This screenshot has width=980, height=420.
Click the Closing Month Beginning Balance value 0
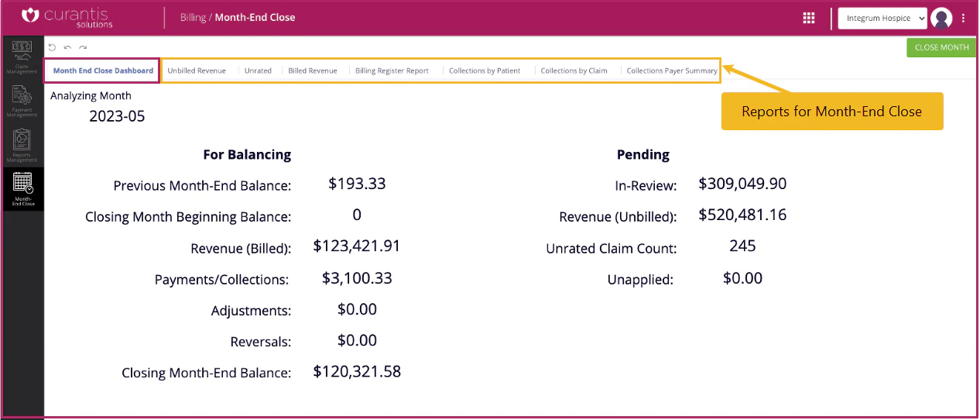pyautogui.click(x=357, y=215)
